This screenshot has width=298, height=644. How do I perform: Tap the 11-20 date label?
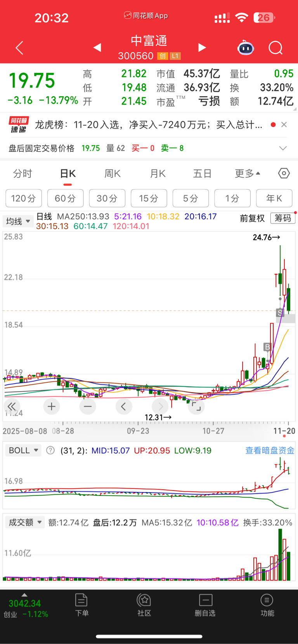click(x=284, y=431)
